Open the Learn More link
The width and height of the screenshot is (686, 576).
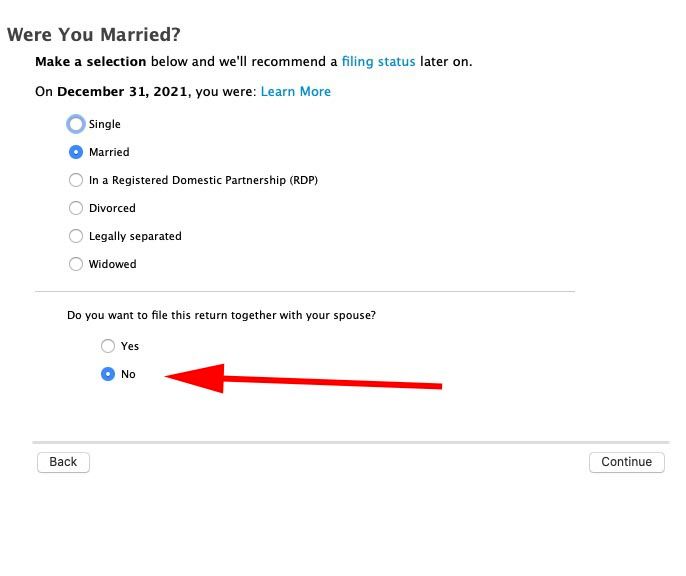pyautogui.click(x=296, y=91)
